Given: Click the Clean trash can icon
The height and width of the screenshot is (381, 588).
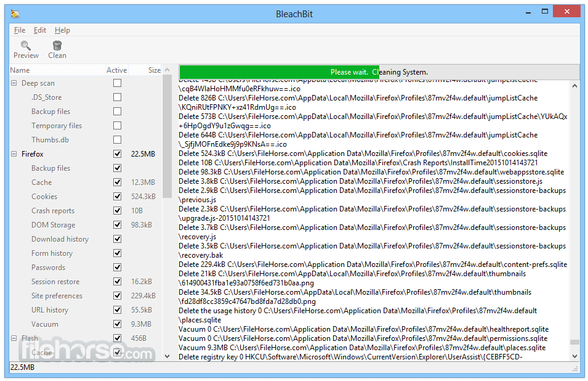Looking at the screenshot, I should pos(57,46).
